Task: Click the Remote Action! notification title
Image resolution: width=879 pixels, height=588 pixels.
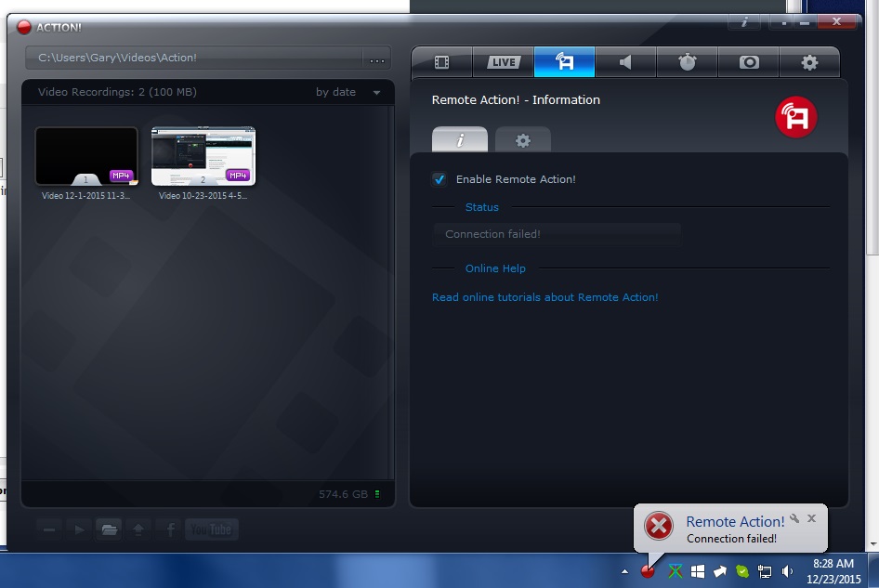Action: pos(735,522)
